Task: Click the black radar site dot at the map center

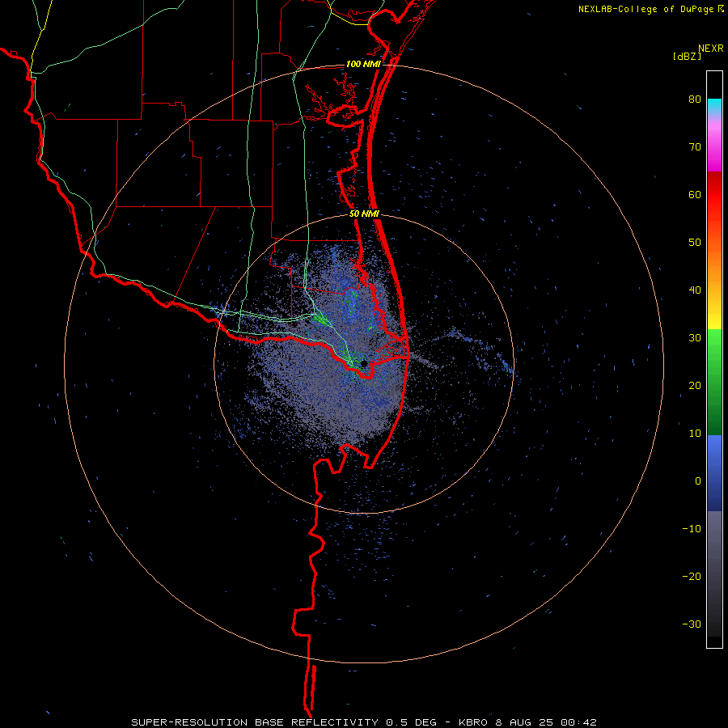Action: coord(364,363)
